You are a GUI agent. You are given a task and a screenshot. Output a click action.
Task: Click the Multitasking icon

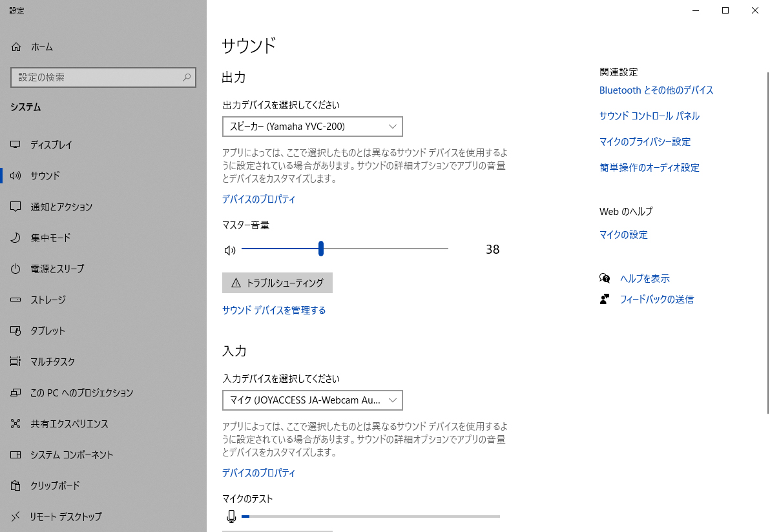pyautogui.click(x=16, y=362)
